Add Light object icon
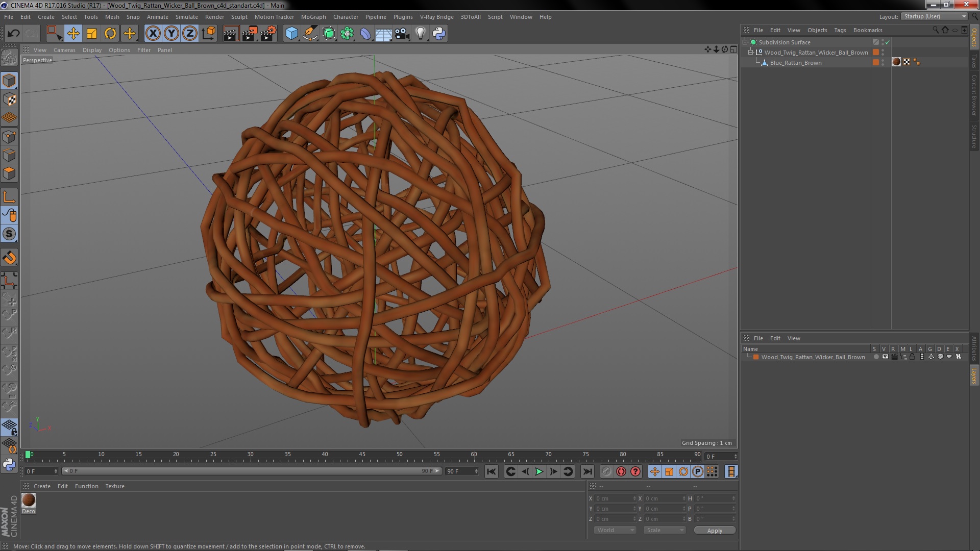 pyautogui.click(x=421, y=34)
